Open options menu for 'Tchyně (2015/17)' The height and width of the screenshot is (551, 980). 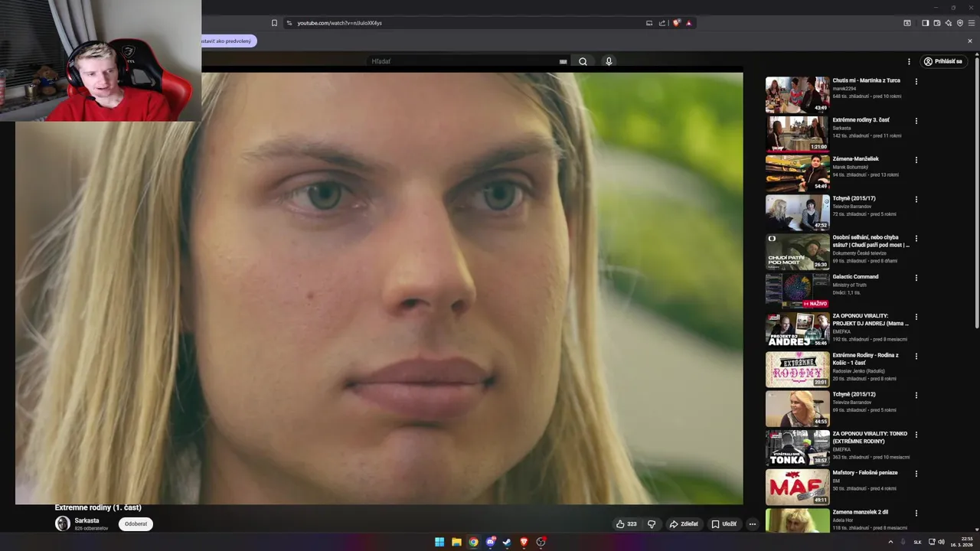click(x=916, y=199)
